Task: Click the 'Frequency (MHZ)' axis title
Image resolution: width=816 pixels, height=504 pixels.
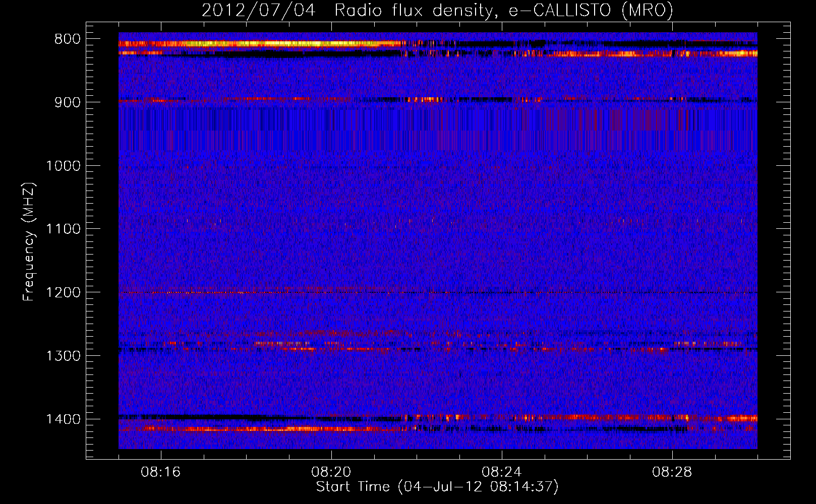Action: (29, 242)
